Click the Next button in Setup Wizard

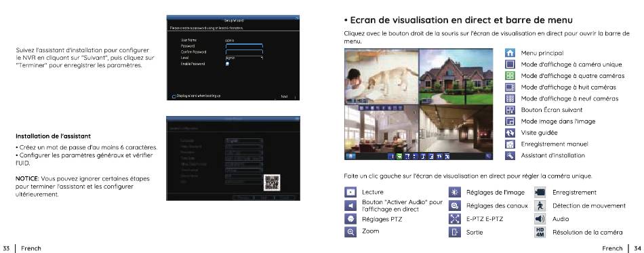[x=284, y=96]
